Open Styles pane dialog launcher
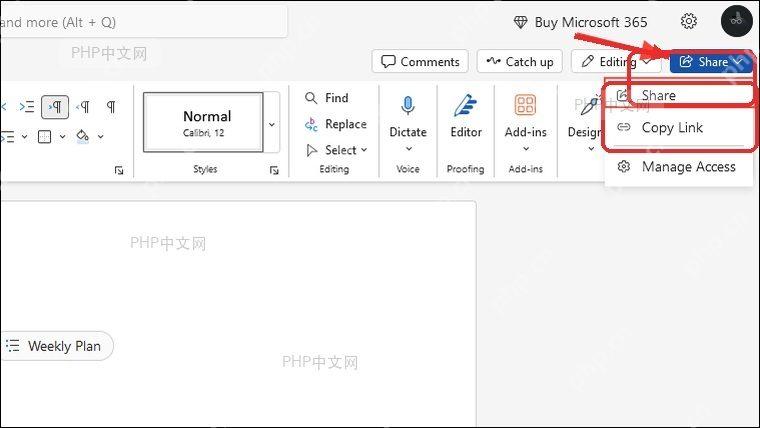The height and width of the screenshot is (428, 760). (274, 170)
